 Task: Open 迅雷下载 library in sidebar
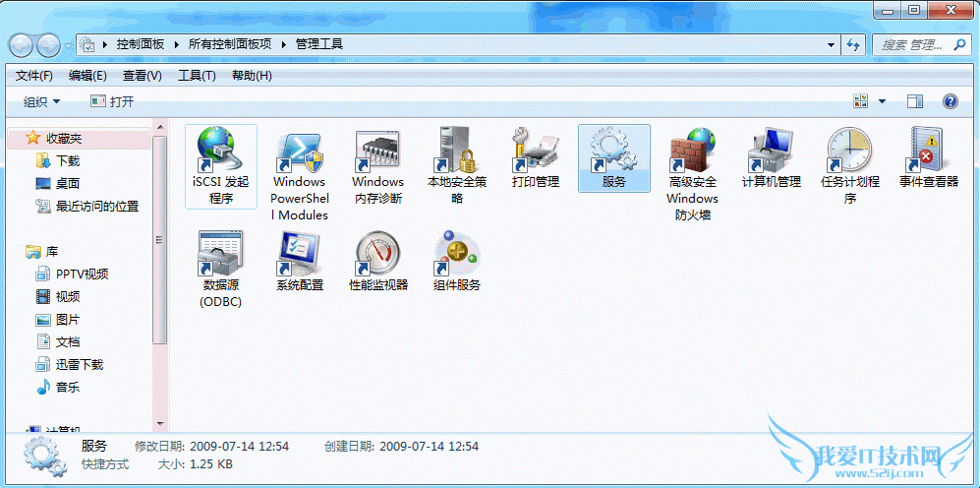(x=78, y=364)
